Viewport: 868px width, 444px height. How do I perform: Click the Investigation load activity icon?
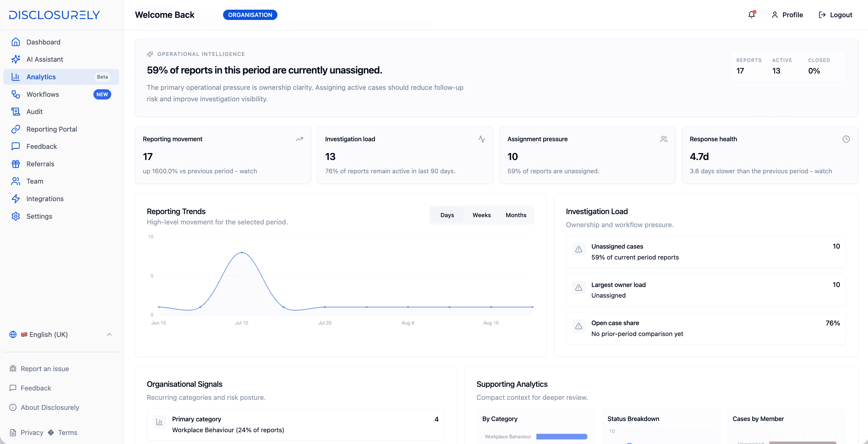click(x=481, y=139)
